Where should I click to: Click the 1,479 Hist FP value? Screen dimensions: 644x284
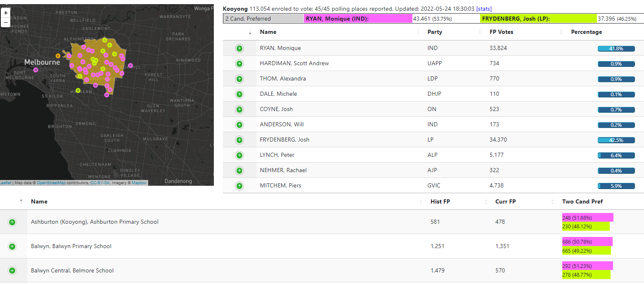[x=438, y=271]
